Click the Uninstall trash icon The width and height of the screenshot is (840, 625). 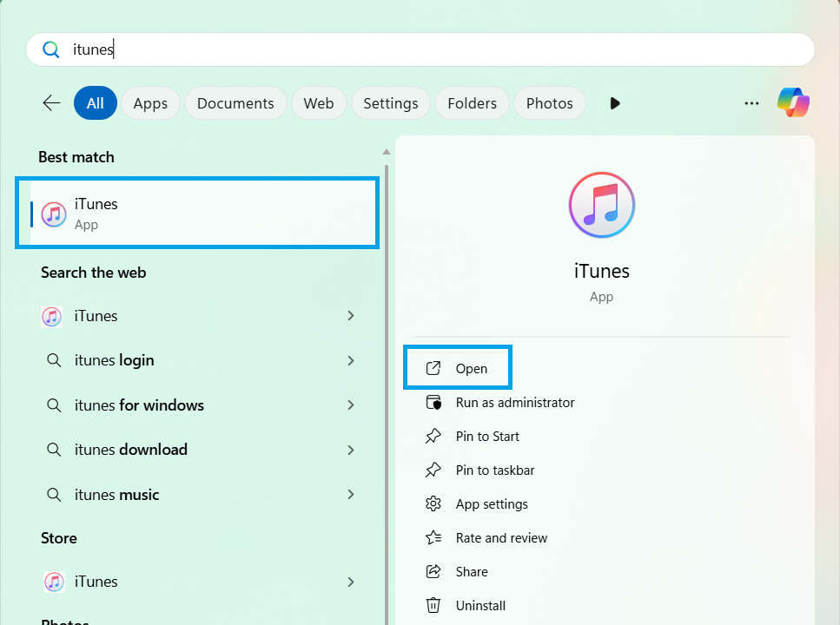tap(433, 606)
